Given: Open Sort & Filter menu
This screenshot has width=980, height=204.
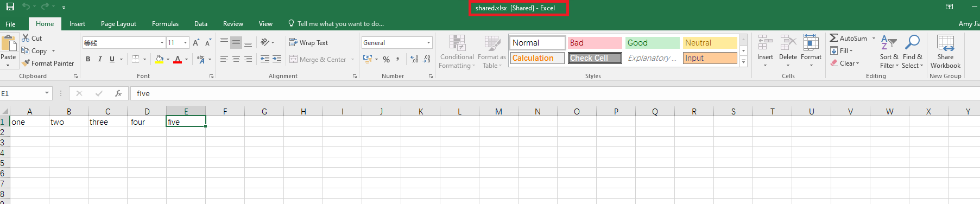Looking at the screenshot, I should tap(889, 52).
